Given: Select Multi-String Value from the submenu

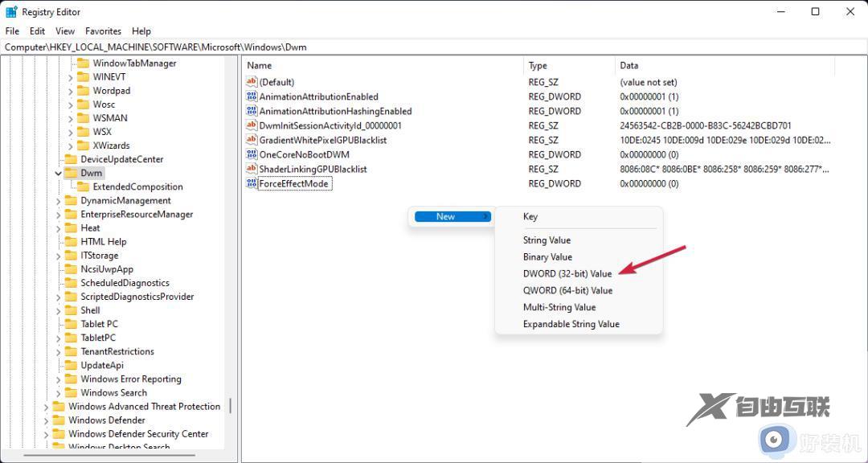Looking at the screenshot, I should click(560, 307).
